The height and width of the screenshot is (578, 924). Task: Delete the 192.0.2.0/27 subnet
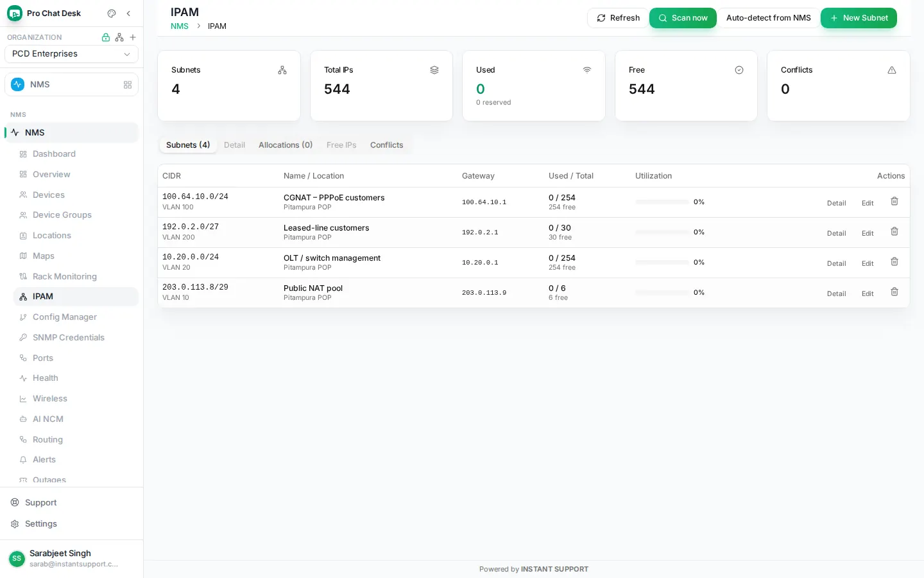click(x=894, y=232)
